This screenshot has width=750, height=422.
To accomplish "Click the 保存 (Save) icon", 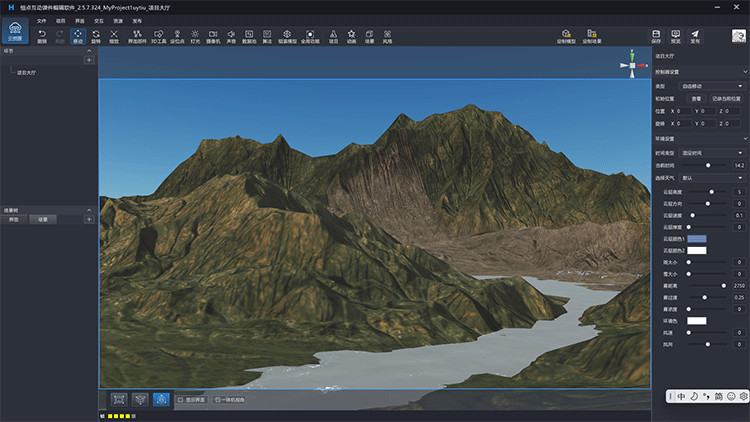I will coord(657,36).
